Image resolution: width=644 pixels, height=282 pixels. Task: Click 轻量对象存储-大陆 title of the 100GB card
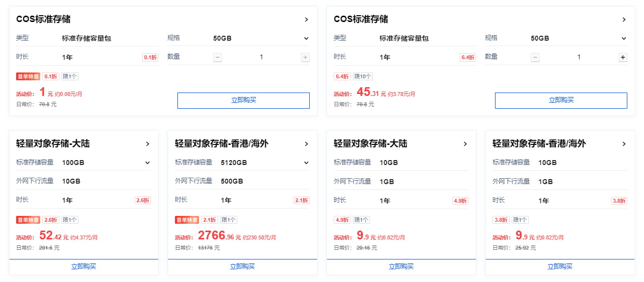click(53, 144)
